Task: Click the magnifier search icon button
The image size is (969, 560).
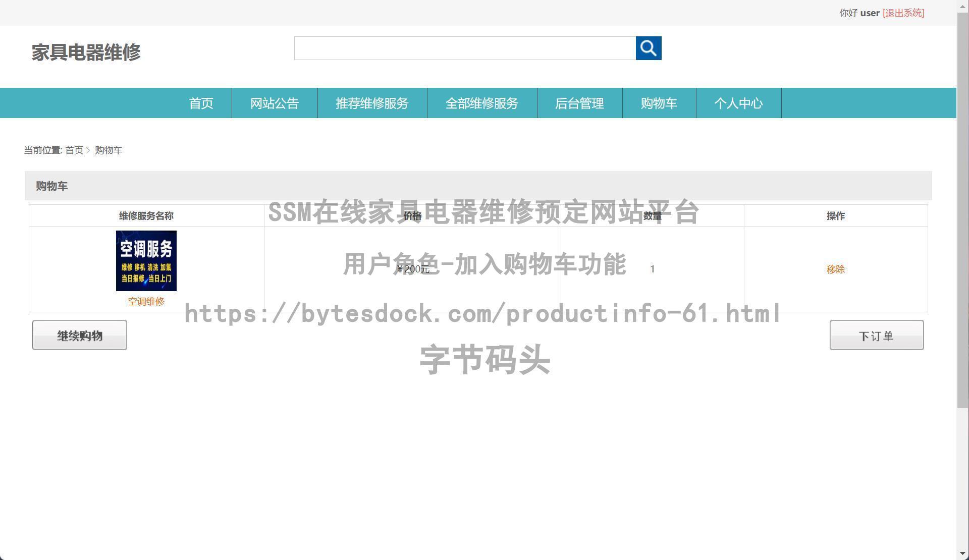Action: click(648, 48)
